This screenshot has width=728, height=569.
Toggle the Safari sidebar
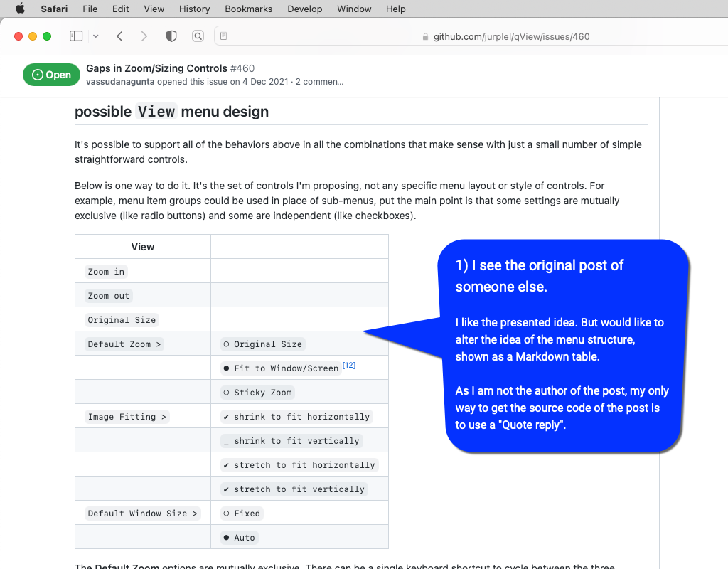point(75,36)
